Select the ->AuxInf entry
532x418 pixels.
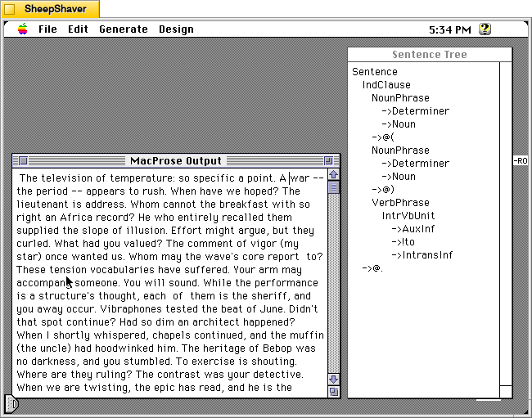[413, 229]
